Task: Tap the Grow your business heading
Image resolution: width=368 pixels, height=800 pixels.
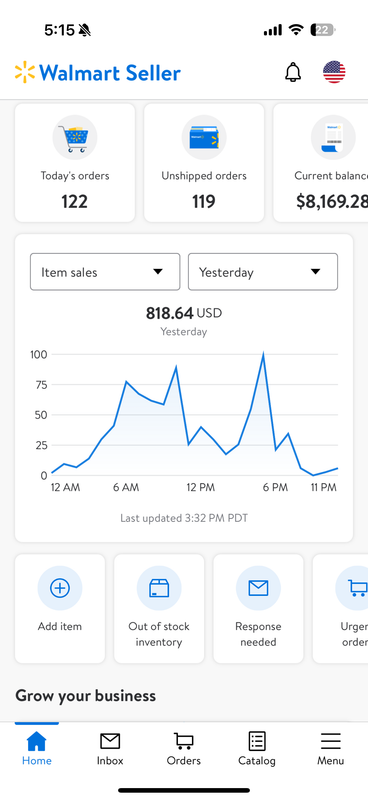Action: [x=85, y=696]
